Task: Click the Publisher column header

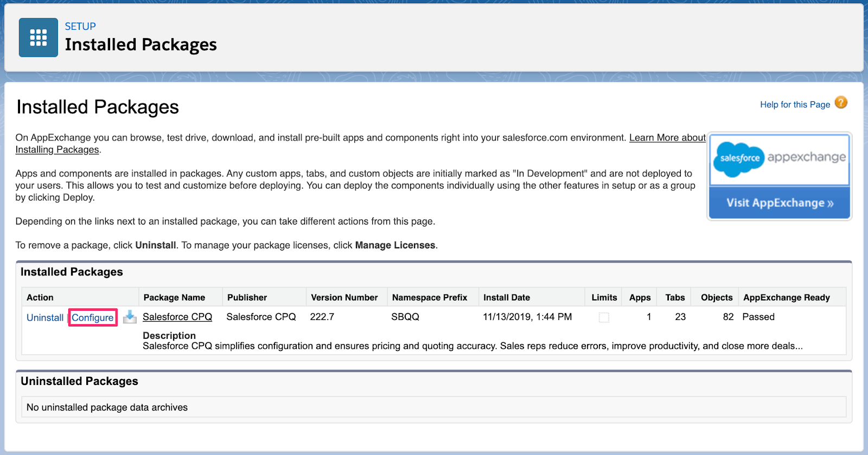Action: [x=247, y=297]
